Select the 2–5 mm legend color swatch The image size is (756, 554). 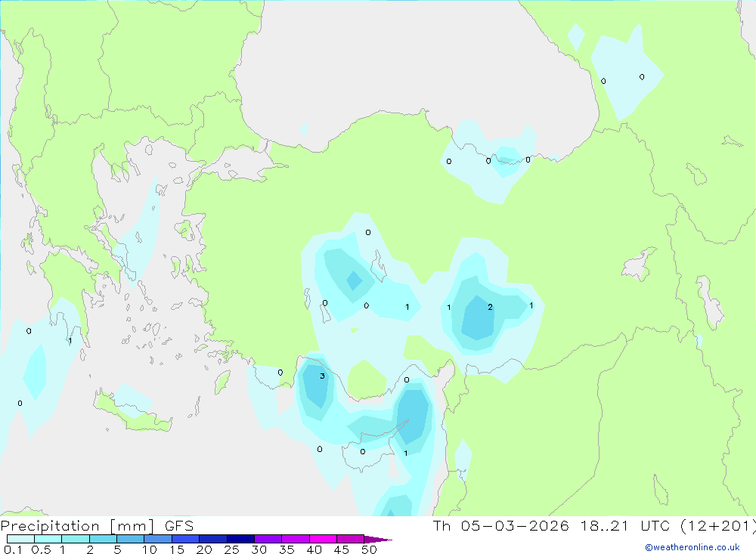(x=103, y=539)
